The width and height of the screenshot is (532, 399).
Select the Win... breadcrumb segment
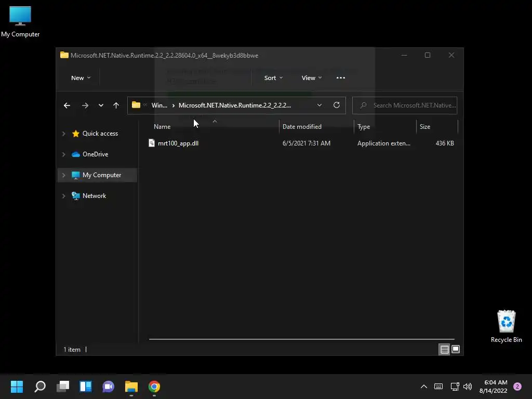tap(159, 105)
